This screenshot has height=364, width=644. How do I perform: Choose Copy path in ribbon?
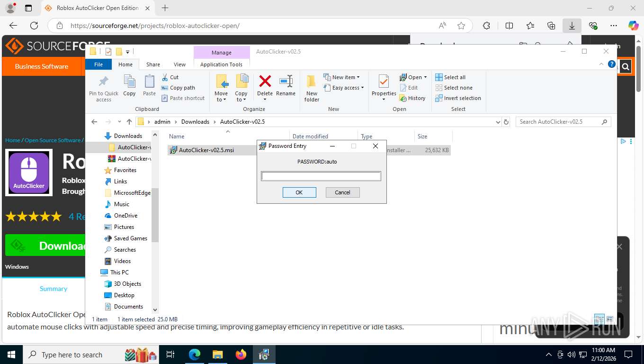coord(178,88)
